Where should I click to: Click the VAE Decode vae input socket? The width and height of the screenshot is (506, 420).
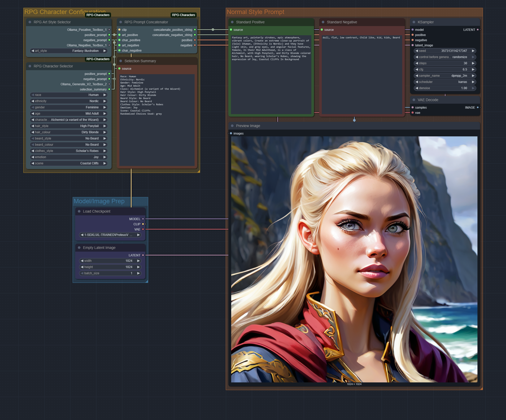[x=413, y=113]
